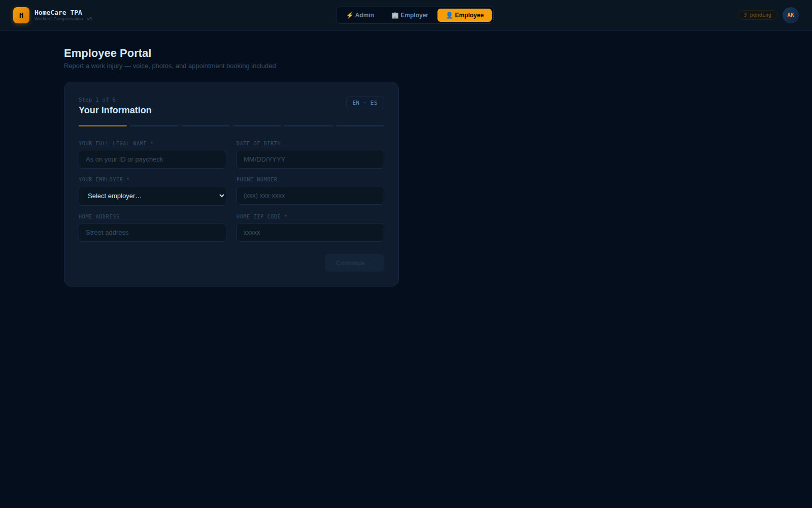This screenshot has height=508, width=812.
Task: Select the Employee tab
Action: pos(464,15)
